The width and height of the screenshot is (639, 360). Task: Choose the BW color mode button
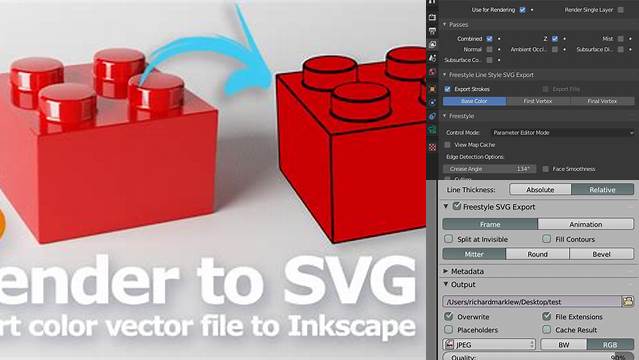coord(564,345)
